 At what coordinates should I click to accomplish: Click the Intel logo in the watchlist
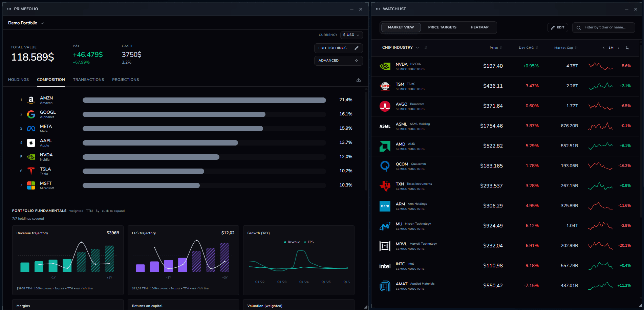pyautogui.click(x=385, y=266)
